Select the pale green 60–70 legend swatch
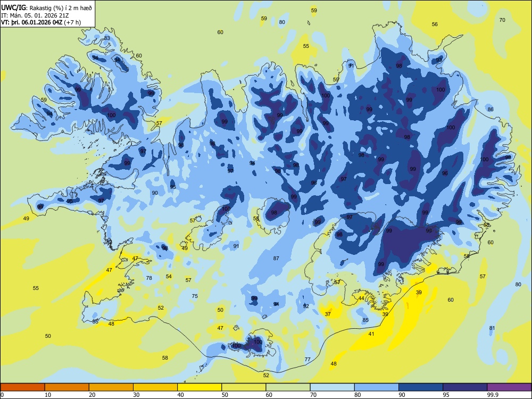The height and width of the screenshot is (399, 532). coord(288,387)
